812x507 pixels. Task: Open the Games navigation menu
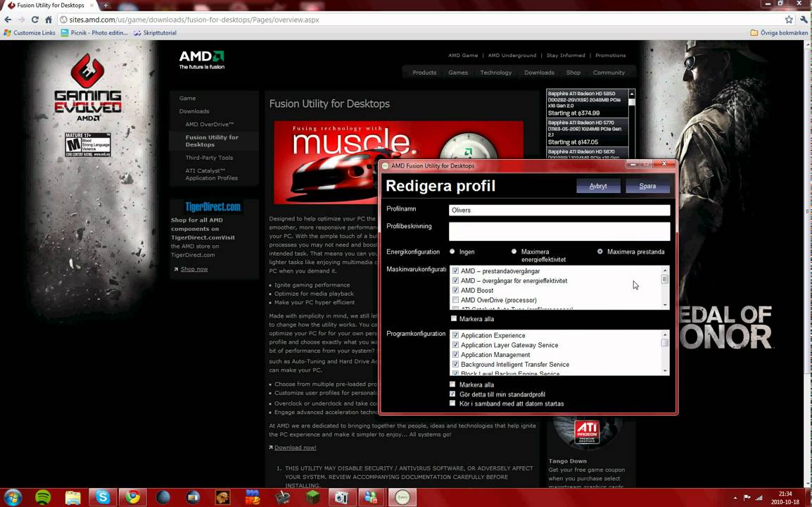(x=458, y=73)
